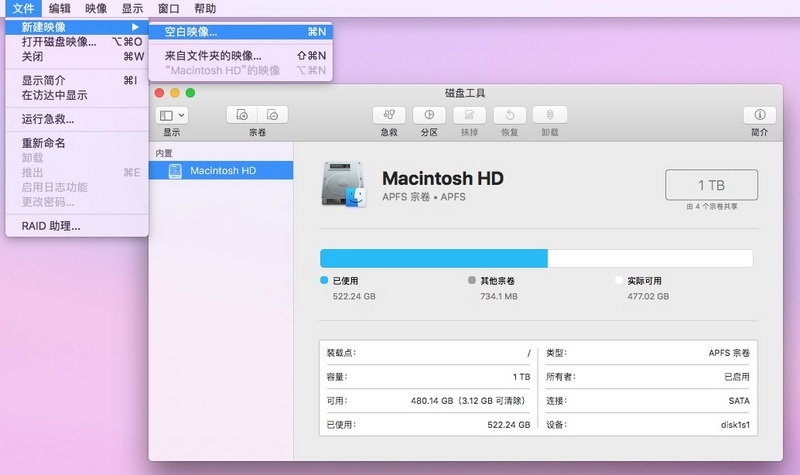Expand the 新建映像 submenu arrow

[x=135, y=27]
